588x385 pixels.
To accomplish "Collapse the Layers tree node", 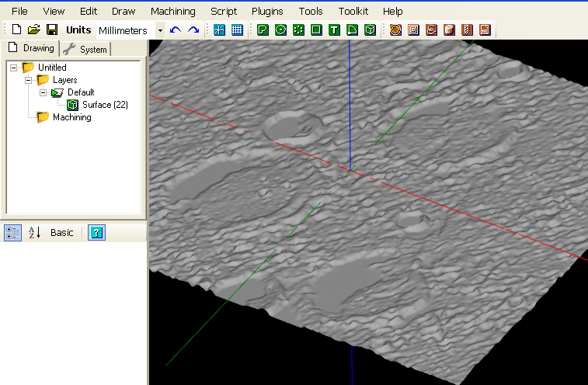I will (x=29, y=80).
